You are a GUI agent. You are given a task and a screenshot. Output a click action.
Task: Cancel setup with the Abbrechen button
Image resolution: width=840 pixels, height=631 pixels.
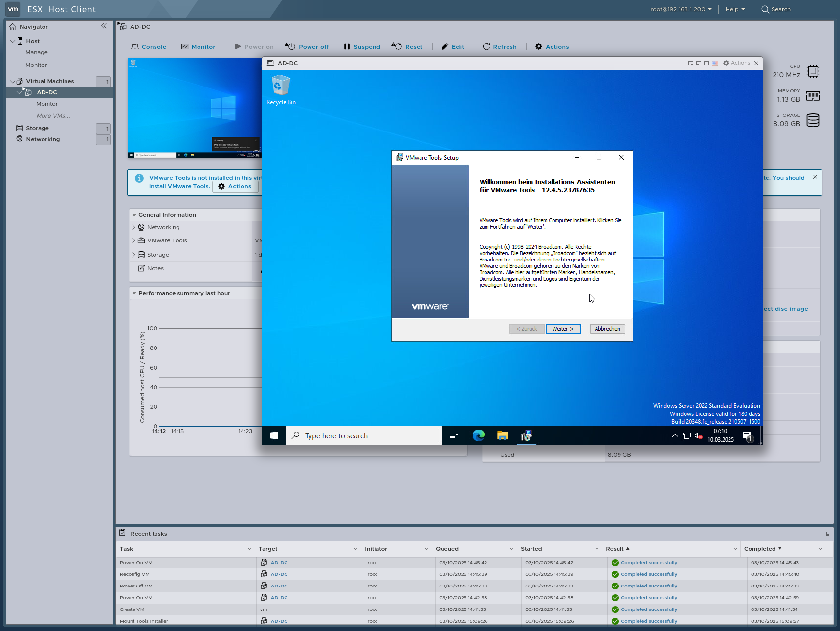click(607, 328)
